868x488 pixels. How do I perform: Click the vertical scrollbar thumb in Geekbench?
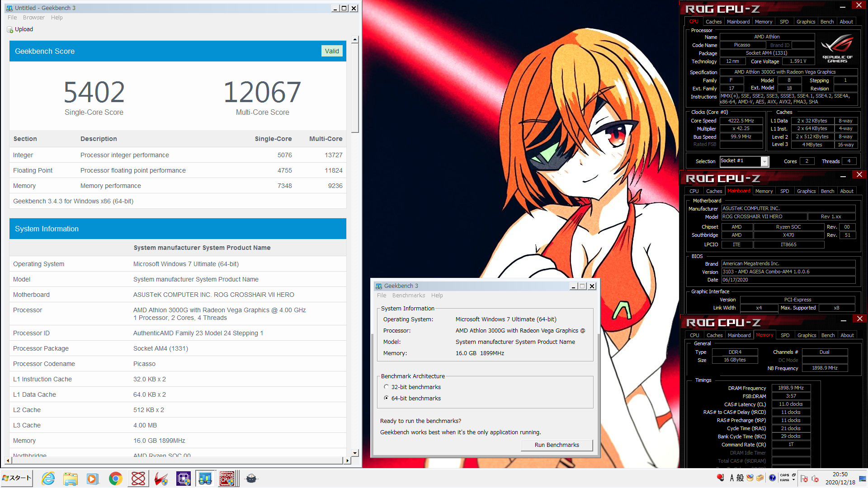355,89
